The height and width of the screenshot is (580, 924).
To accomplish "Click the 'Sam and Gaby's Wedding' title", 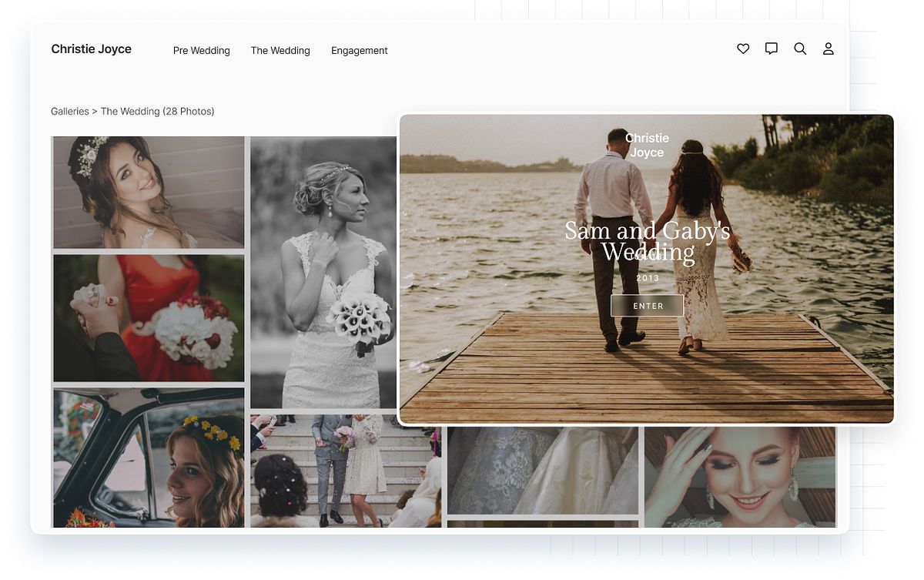I will coord(648,240).
